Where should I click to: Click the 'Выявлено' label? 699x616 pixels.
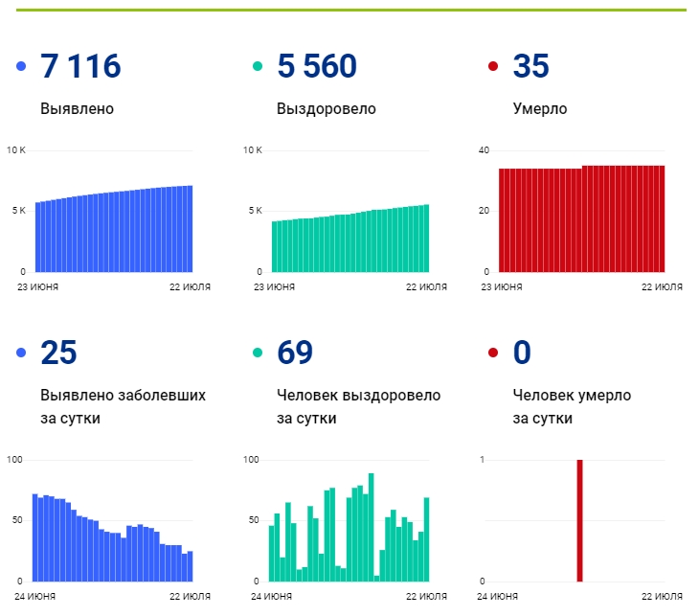tap(77, 109)
